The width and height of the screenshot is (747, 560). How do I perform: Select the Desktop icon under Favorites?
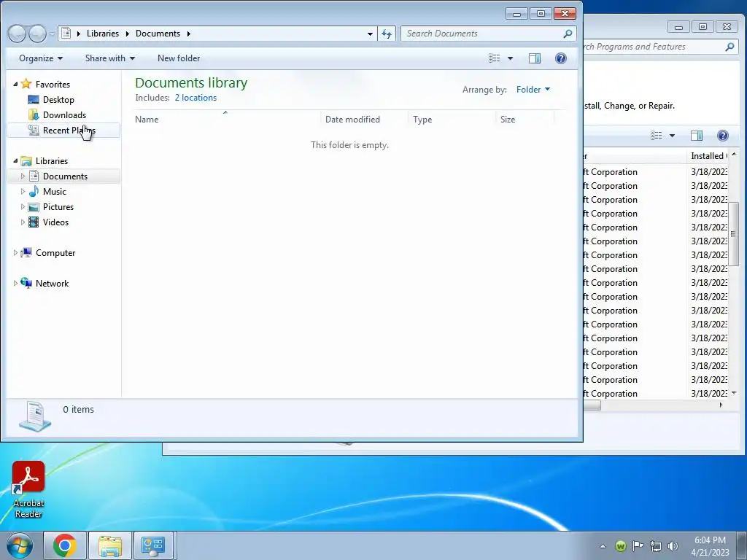pos(34,99)
